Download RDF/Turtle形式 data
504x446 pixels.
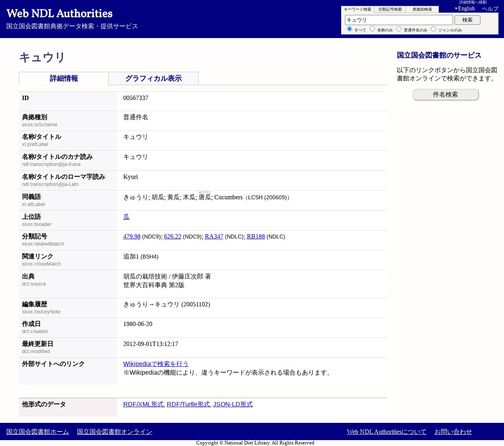(188, 404)
